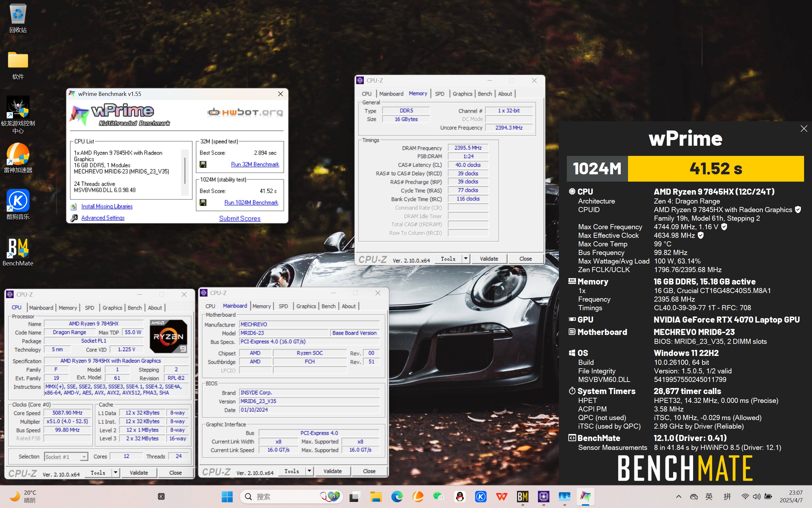Image resolution: width=812 pixels, height=508 pixels.
Task: Click the Advanced Settings wrench icon
Action: tap(74, 218)
